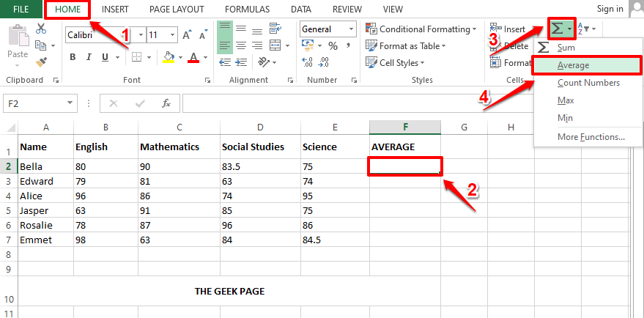The width and height of the screenshot is (644, 318).
Task: Toggle Center alignment
Action: pos(241,45)
